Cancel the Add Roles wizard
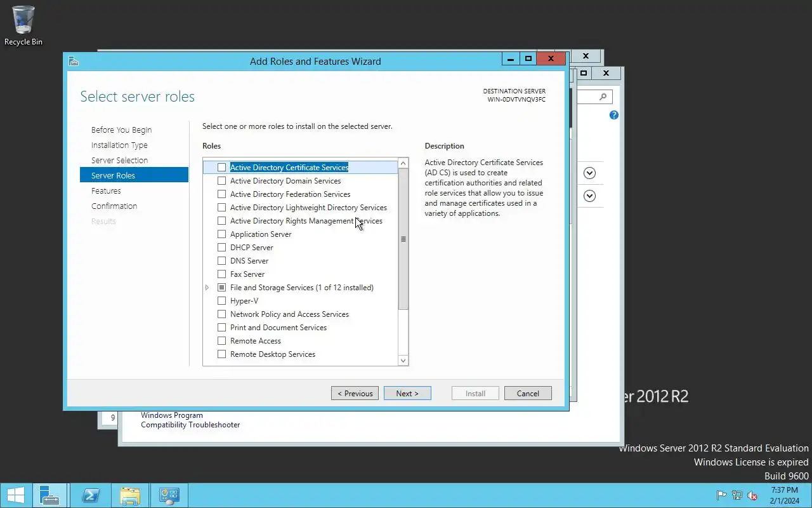 click(528, 393)
